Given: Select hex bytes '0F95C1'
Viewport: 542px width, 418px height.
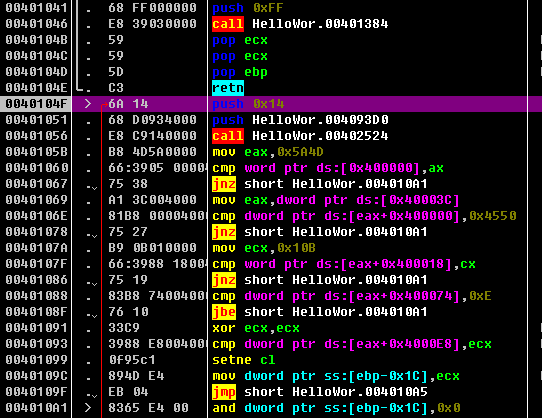Looking at the screenshot, I should click(132, 360).
